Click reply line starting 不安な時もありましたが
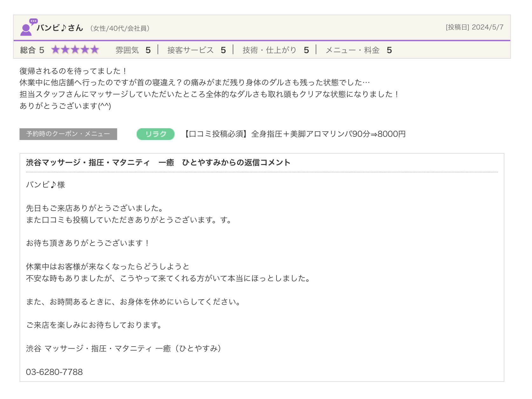The height and width of the screenshot is (399, 532). 169,278
